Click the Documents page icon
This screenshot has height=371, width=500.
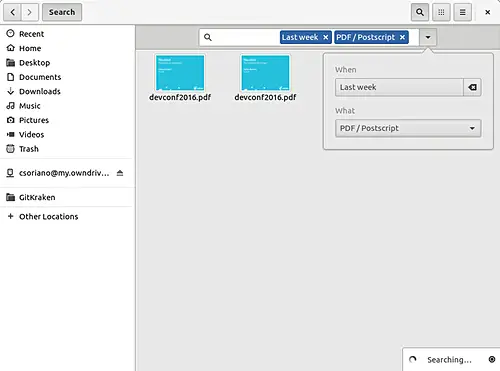click(x=11, y=77)
